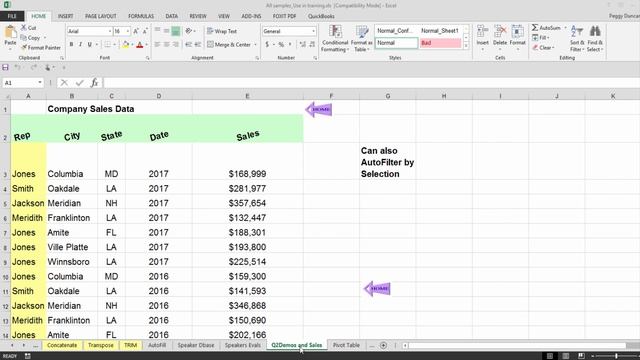Click the Cut scissors button
Viewport: 640px width, 360px height.
point(29,28)
